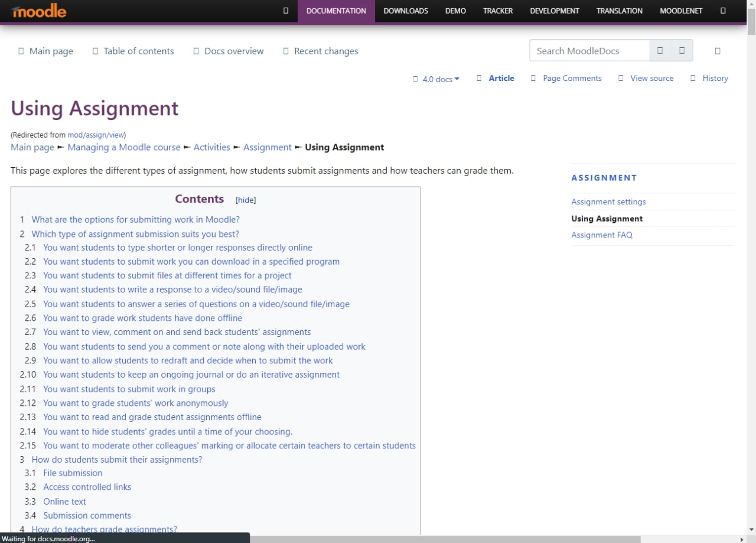Go to DEMO in top navigation
The height and width of the screenshot is (543, 756).
[455, 11]
